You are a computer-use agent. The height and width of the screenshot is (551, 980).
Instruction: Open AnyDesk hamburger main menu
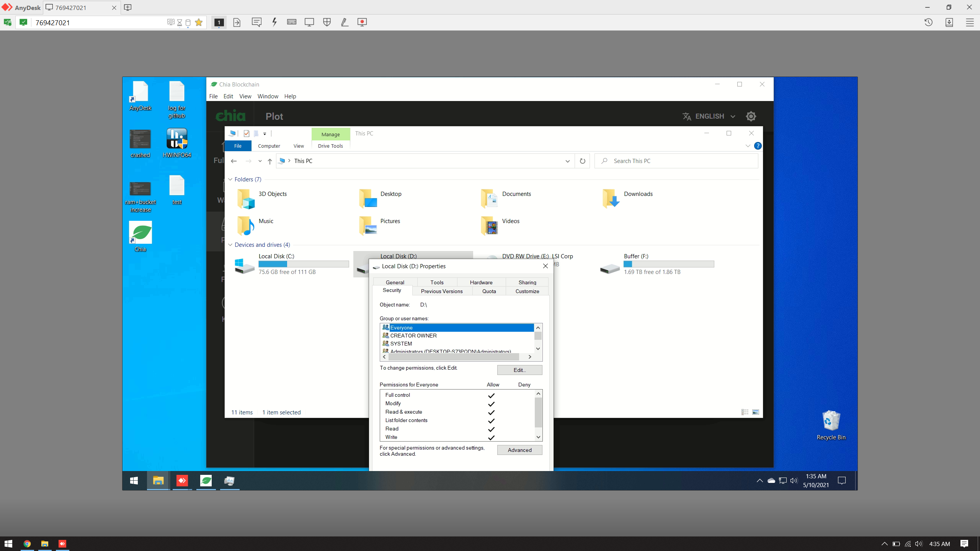click(x=970, y=22)
